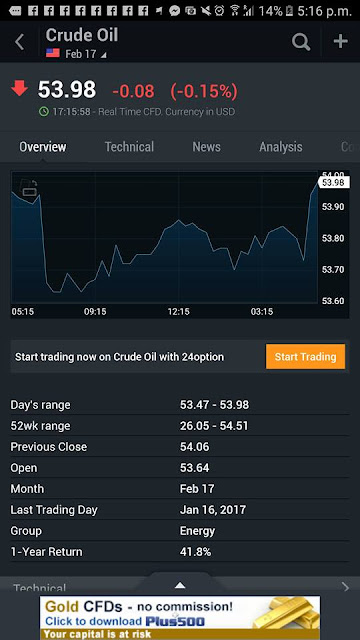Open the Feb 17 contract dropdown
This screenshot has width=360, height=640.
coord(86,54)
